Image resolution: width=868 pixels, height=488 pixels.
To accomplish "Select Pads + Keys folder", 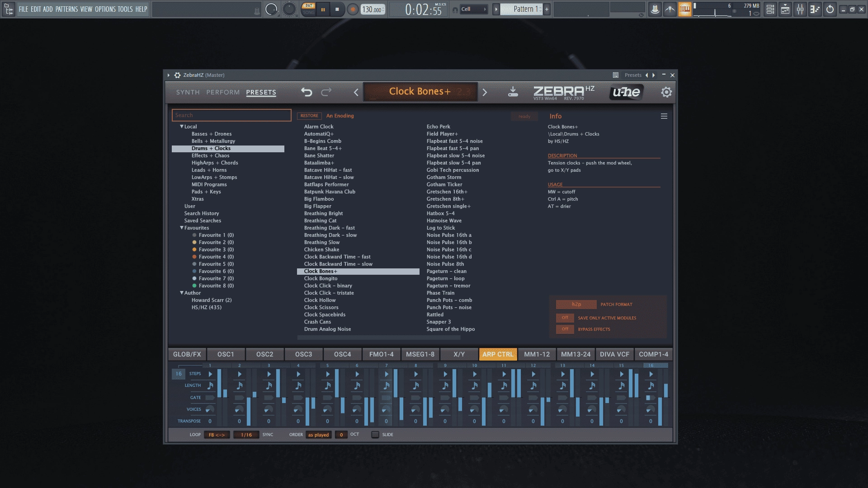I will [x=206, y=192].
